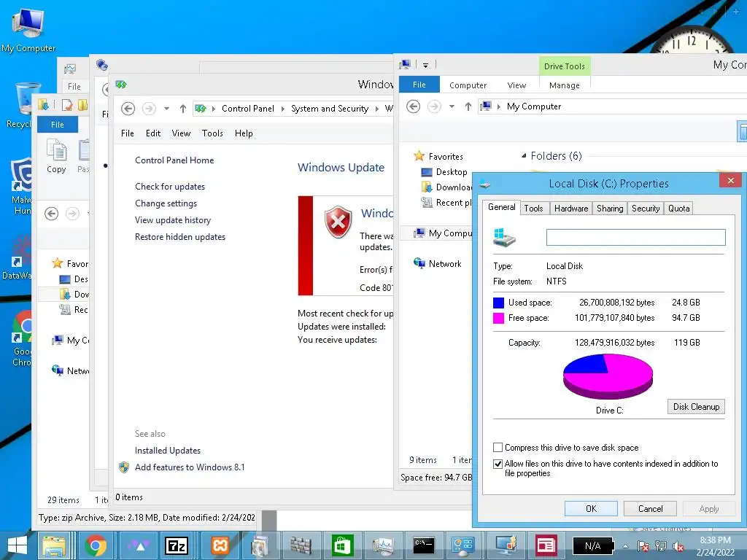The height and width of the screenshot is (560, 747).
Task: Click the muted volume tray icon
Action: 678,546
